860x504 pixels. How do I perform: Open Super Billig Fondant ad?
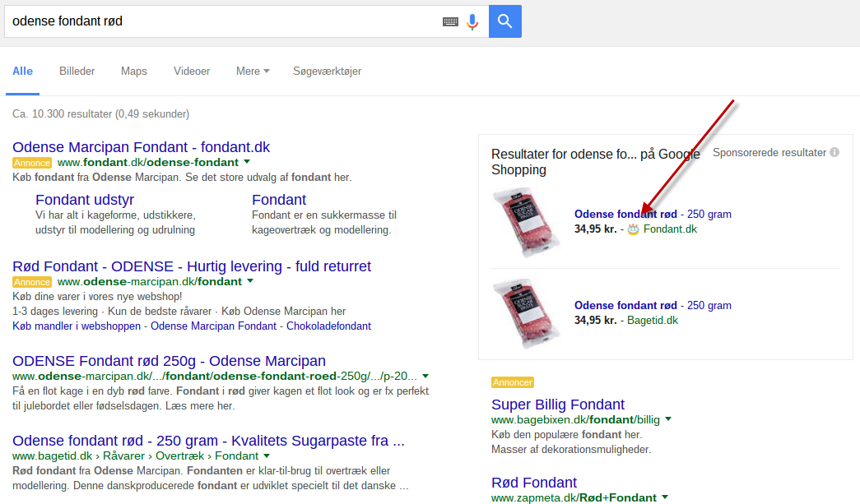point(558,405)
